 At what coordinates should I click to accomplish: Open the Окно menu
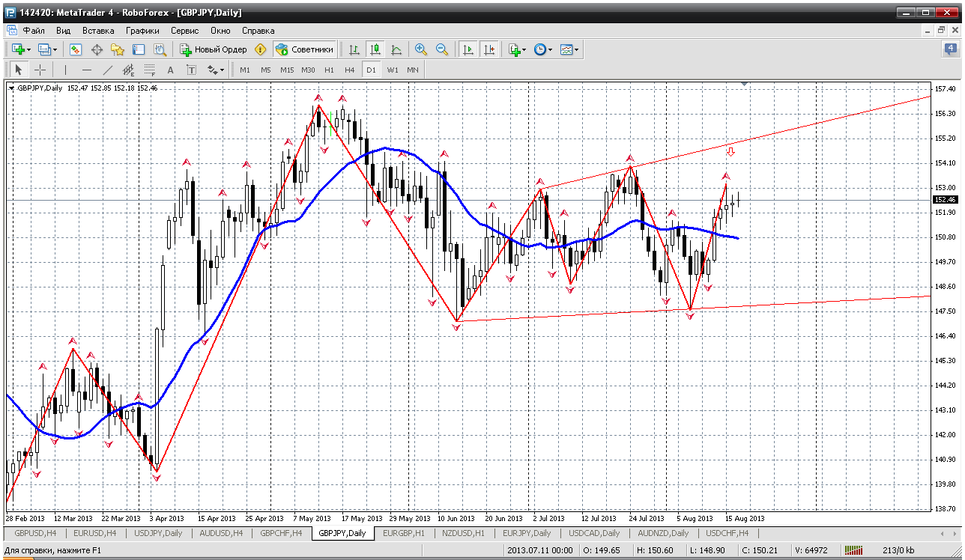(220, 31)
